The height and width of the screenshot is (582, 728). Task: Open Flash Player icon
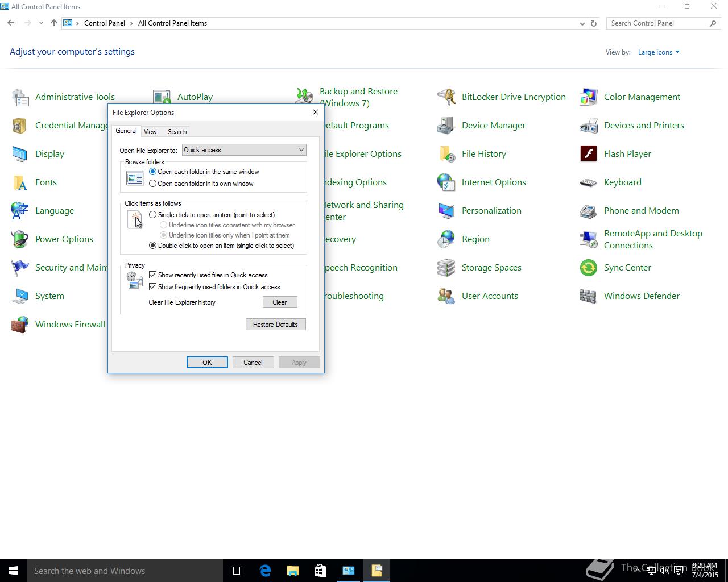click(x=589, y=154)
